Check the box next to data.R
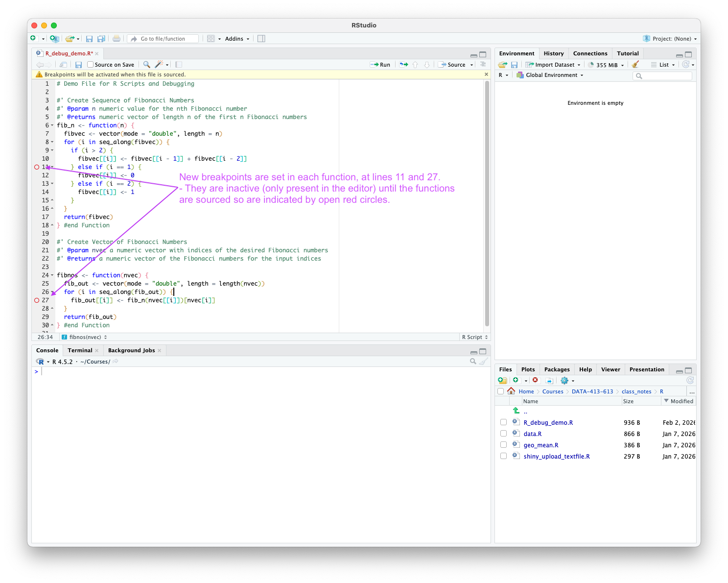728x583 pixels. coord(503,434)
